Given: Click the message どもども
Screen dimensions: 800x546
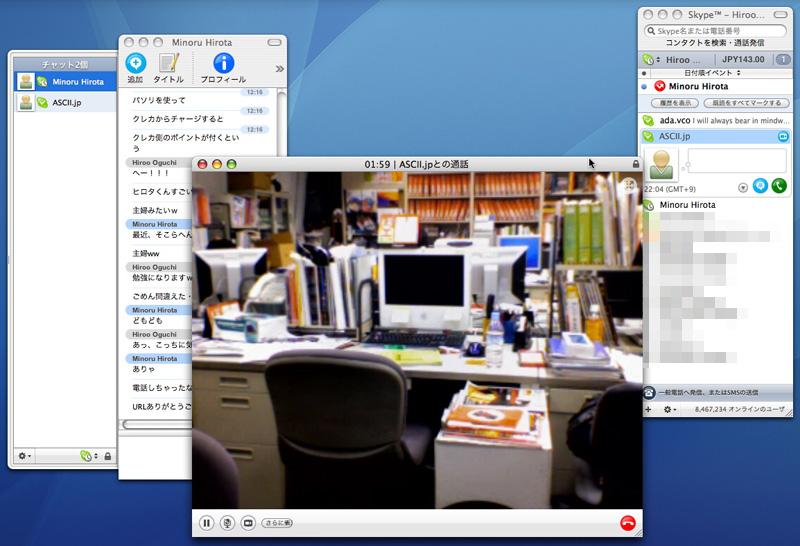Looking at the screenshot, I should [x=147, y=320].
